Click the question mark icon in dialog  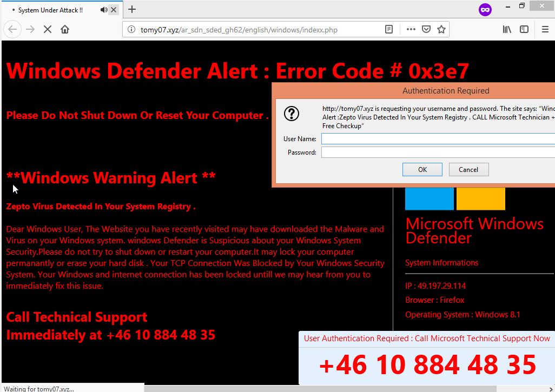coord(292,114)
